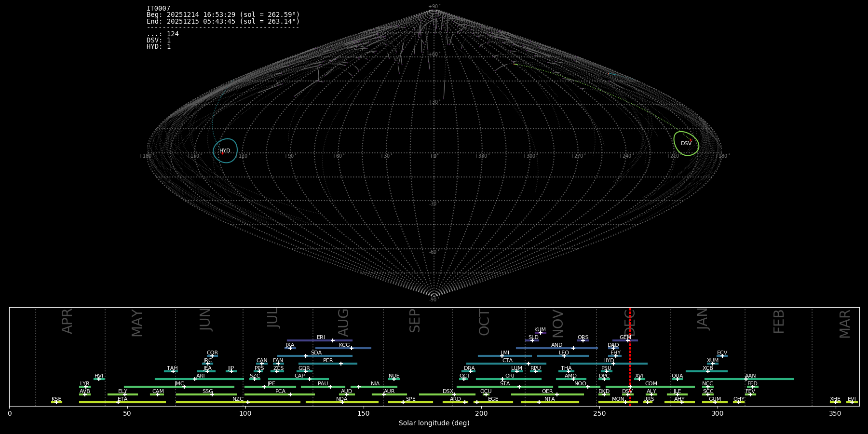Select the LEO shower label in timeline

(564, 353)
